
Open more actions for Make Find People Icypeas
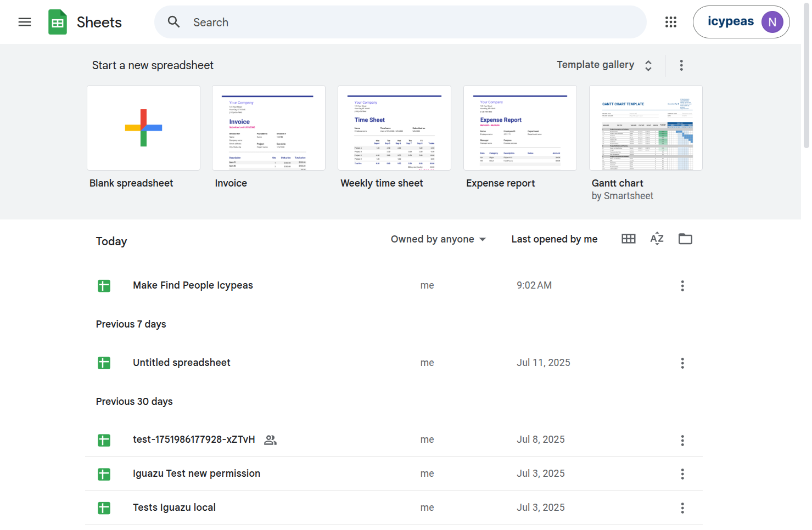(682, 286)
